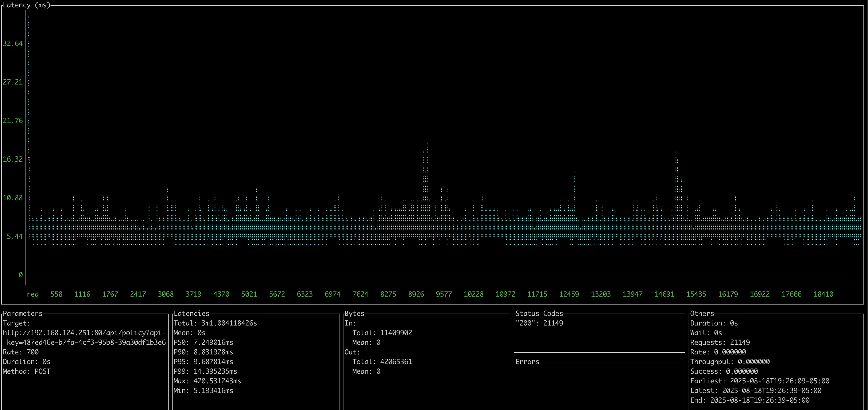Click the 'Success: 0.000000' line
This screenshot has height=410, width=868.
click(x=724, y=372)
